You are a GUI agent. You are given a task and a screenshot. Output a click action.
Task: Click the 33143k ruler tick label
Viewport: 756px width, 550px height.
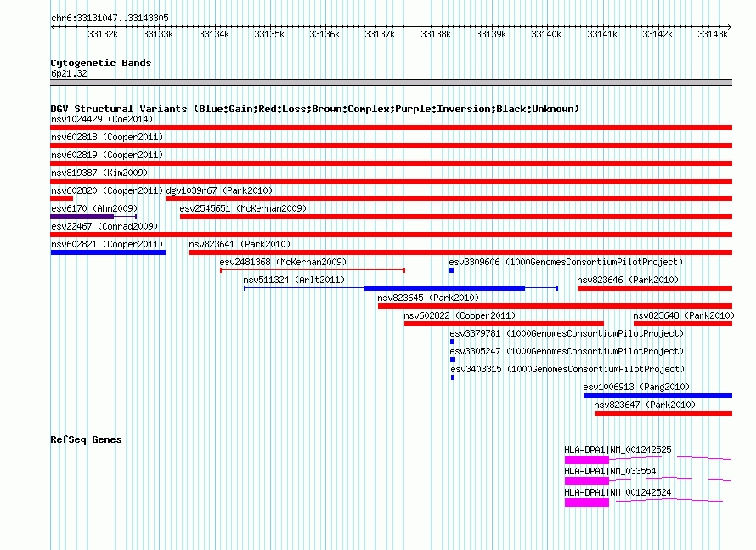point(713,34)
